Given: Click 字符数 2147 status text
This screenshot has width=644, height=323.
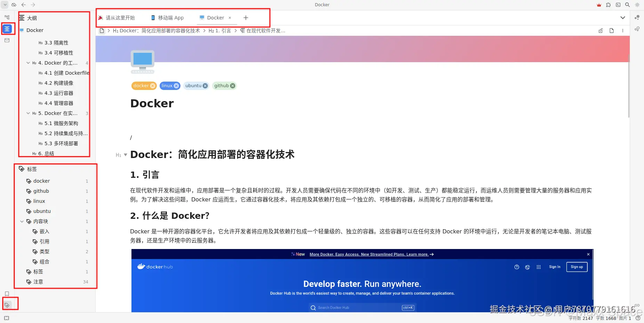Looking at the screenshot, I should (x=581, y=318).
